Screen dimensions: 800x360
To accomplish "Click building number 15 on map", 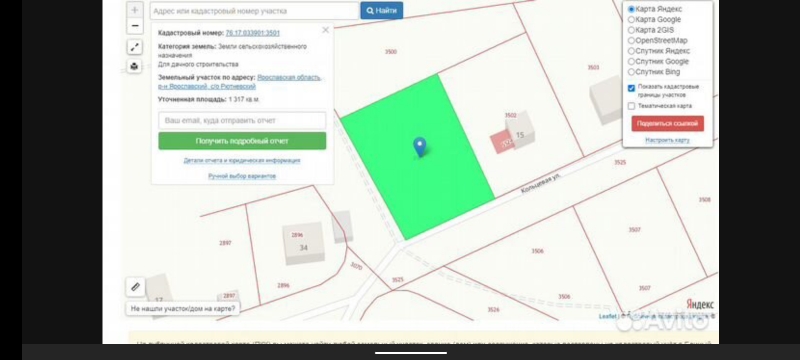I will coord(520,135).
